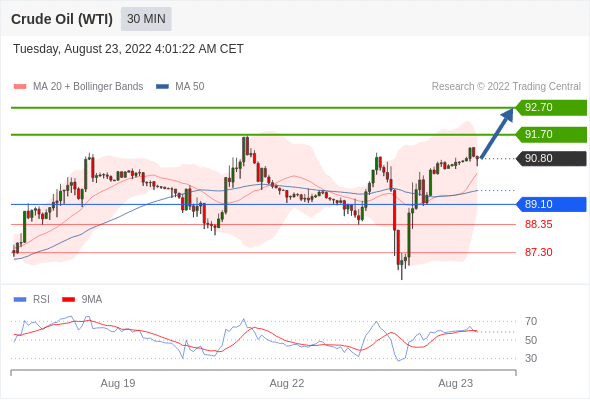Click the Aug 23 date marker
This screenshot has height=400, width=590.
[455, 383]
